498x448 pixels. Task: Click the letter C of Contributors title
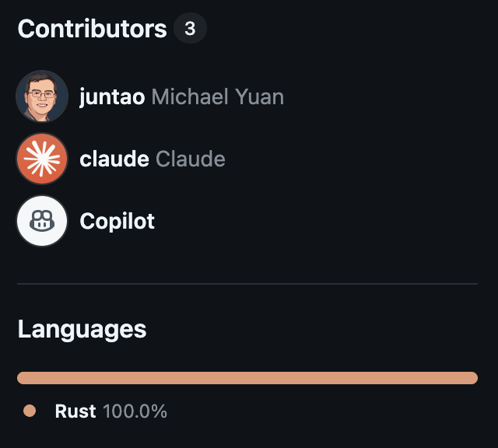(26, 29)
